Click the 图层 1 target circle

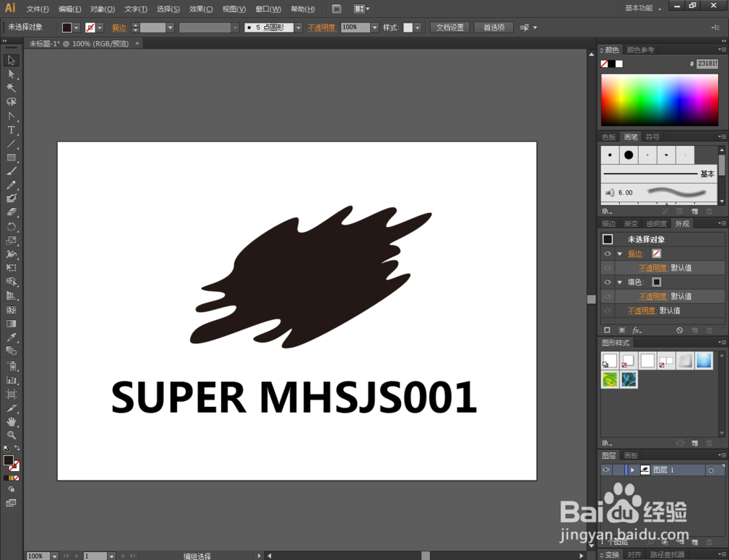click(x=710, y=470)
